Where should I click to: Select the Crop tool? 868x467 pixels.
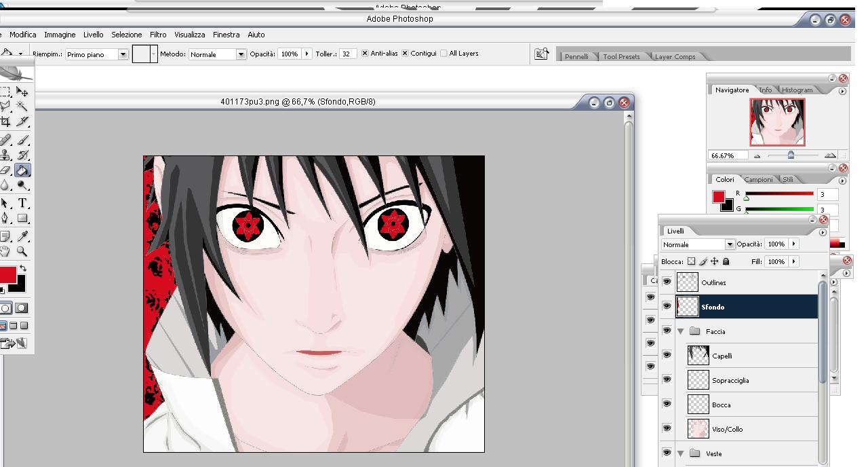coord(5,122)
